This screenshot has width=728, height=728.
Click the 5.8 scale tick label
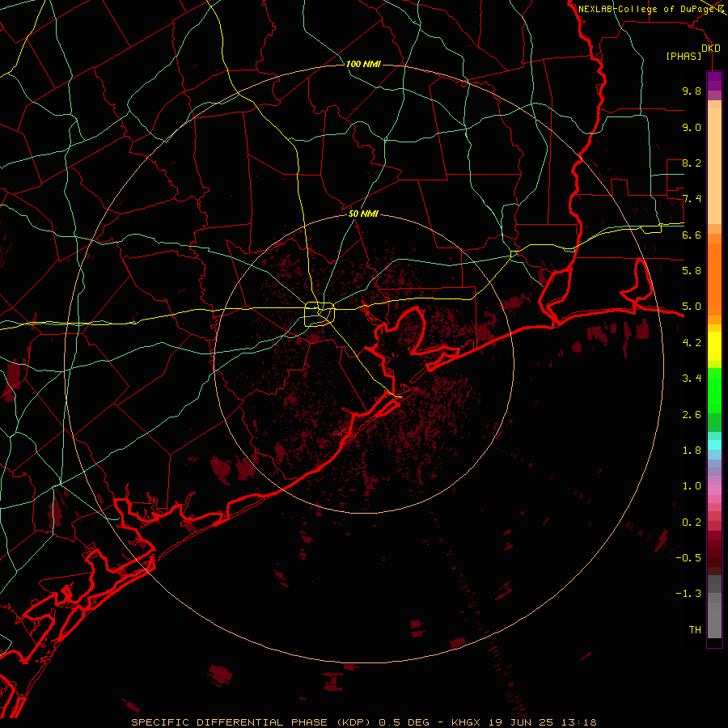click(692, 271)
